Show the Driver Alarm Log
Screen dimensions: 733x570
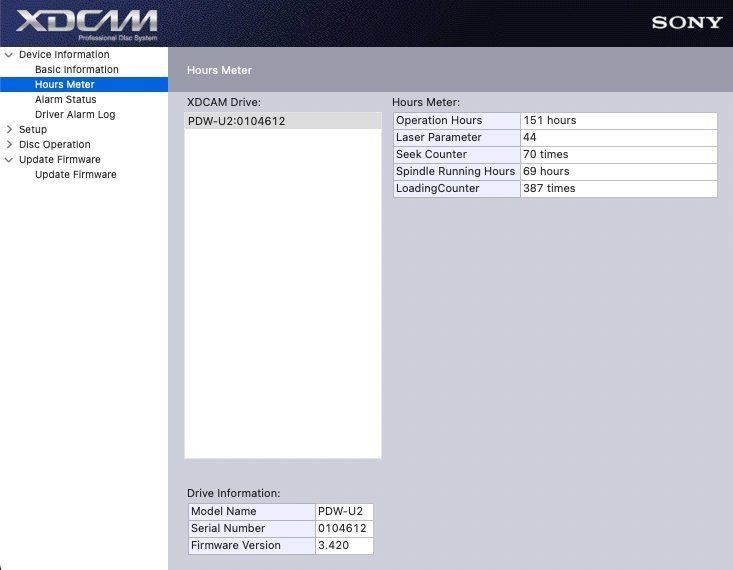[x=75, y=115]
